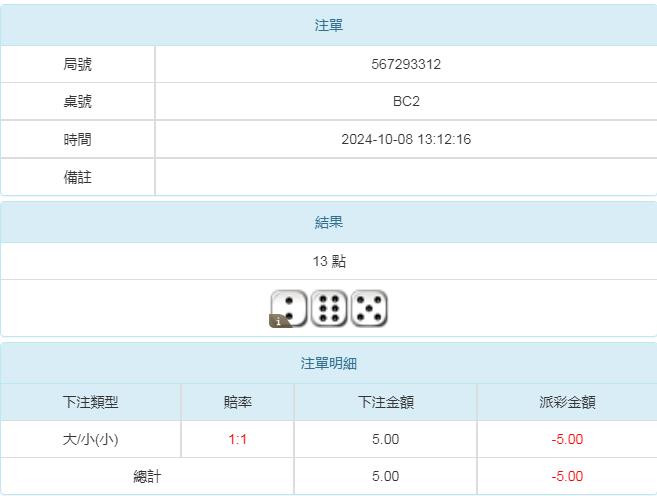657x496 pixels.
Task: Click the die showing five dots
Action: [369, 308]
